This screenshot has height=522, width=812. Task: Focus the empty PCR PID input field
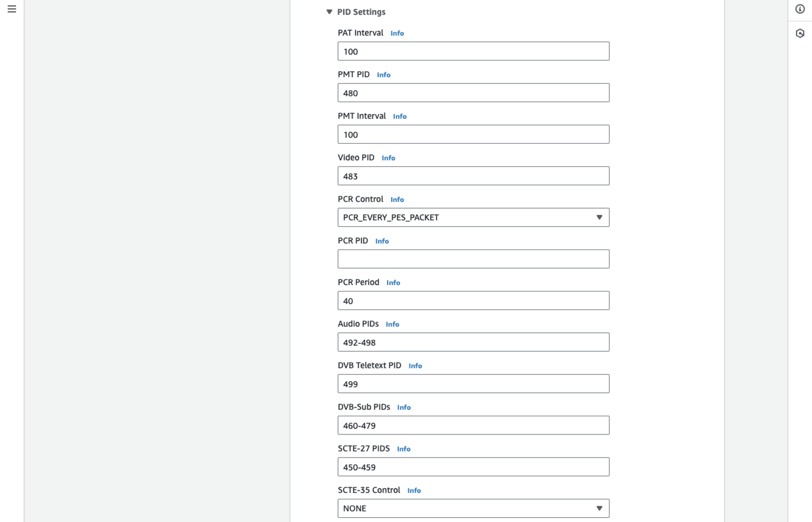tap(473, 259)
